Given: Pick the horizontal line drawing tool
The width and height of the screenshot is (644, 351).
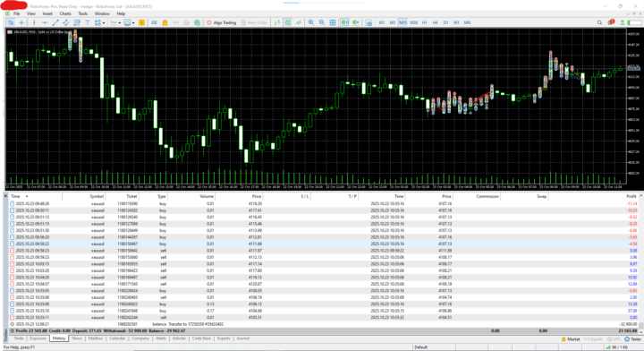Looking at the screenshot, I should tap(45, 22).
